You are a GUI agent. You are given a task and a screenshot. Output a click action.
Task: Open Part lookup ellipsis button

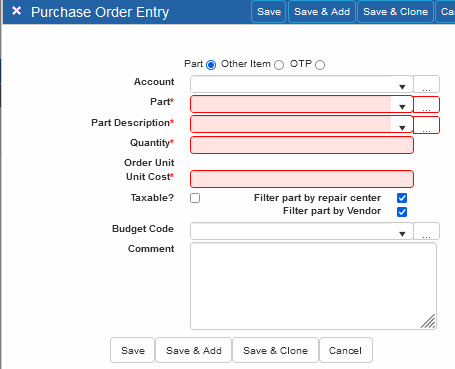[426, 105]
